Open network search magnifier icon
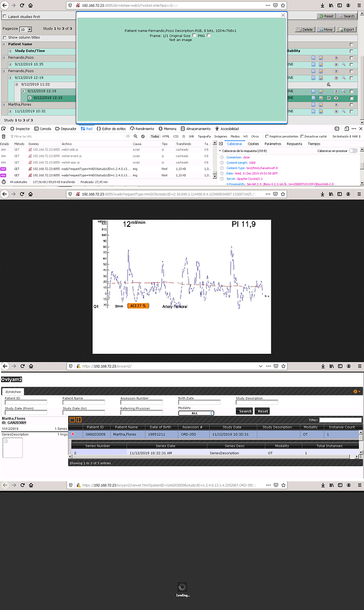Image resolution: width=364 pixels, height=610 pixels. (x=135, y=136)
